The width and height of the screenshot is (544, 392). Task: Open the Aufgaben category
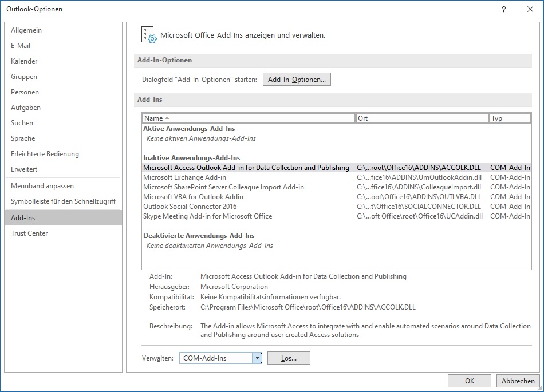pyautogui.click(x=64, y=108)
